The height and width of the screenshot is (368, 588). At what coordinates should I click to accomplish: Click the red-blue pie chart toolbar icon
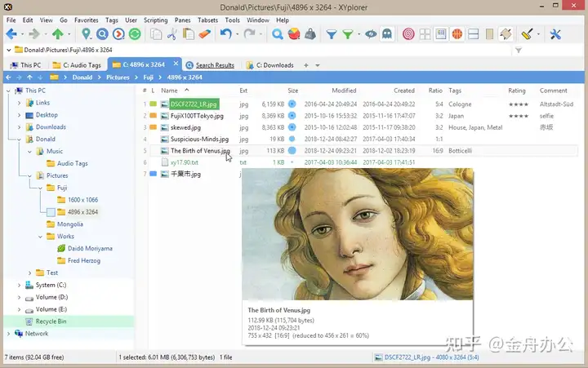294,34
